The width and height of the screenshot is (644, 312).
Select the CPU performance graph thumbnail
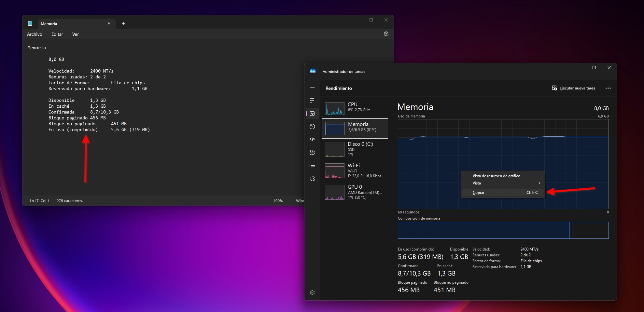click(x=335, y=109)
